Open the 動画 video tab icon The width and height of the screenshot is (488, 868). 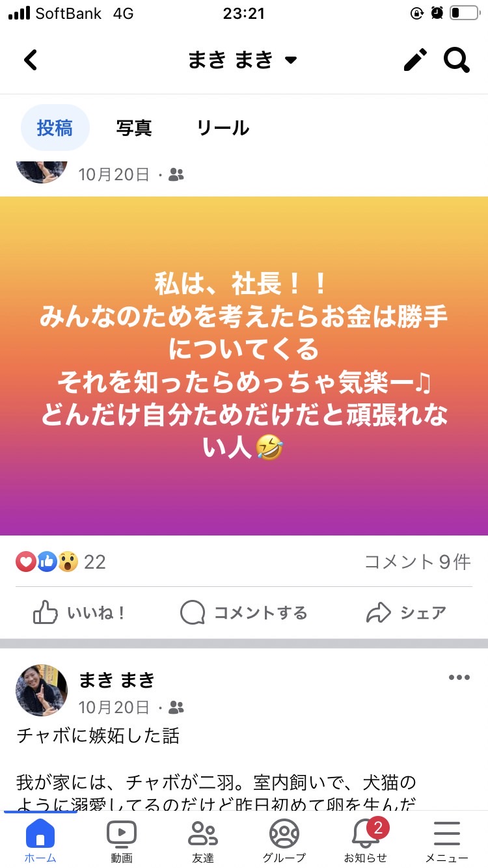click(122, 840)
